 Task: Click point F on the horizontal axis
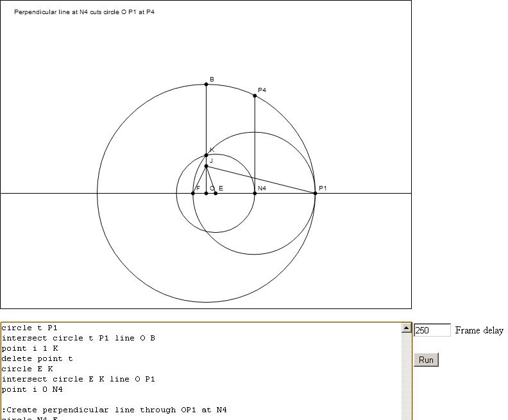pyautogui.click(x=193, y=193)
